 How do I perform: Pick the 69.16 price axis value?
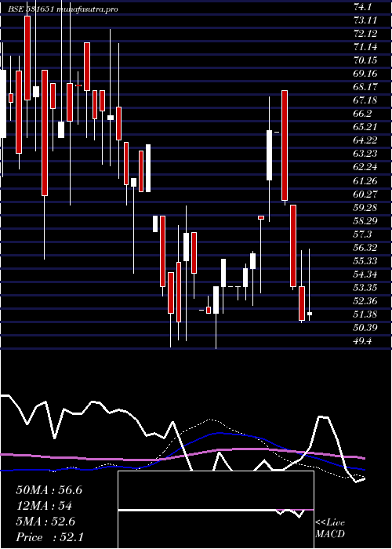click(x=365, y=74)
